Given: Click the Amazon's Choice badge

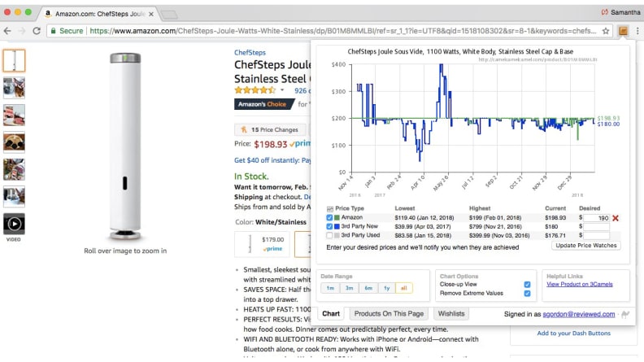Looking at the screenshot, I should (x=263, y=104).
